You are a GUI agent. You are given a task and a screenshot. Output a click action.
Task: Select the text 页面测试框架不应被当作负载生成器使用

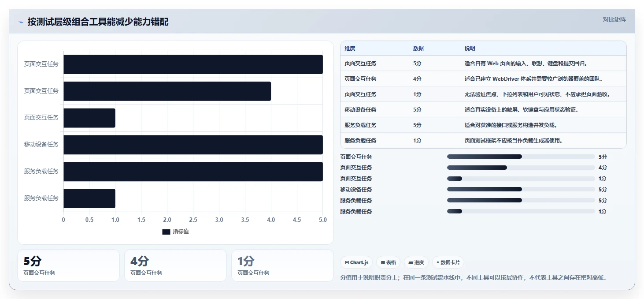pos(514,141)
